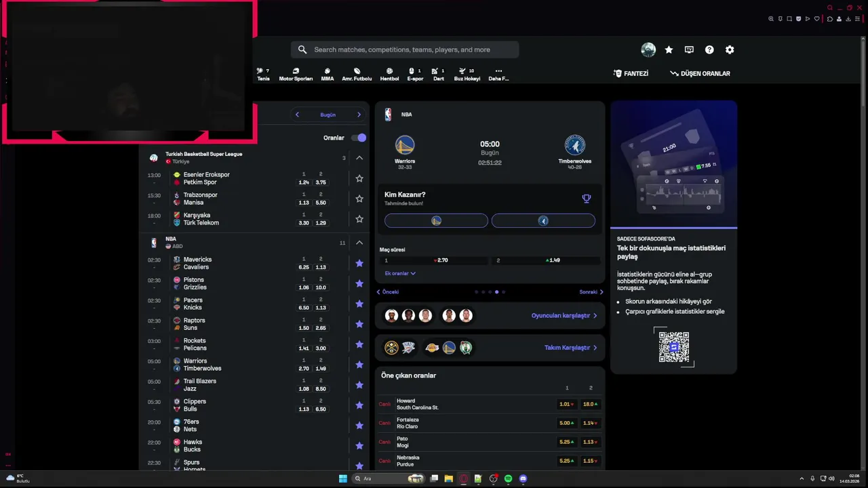Click the match statistics promo image
Viewport: 868px width, 488px height.
coord(673,164)
